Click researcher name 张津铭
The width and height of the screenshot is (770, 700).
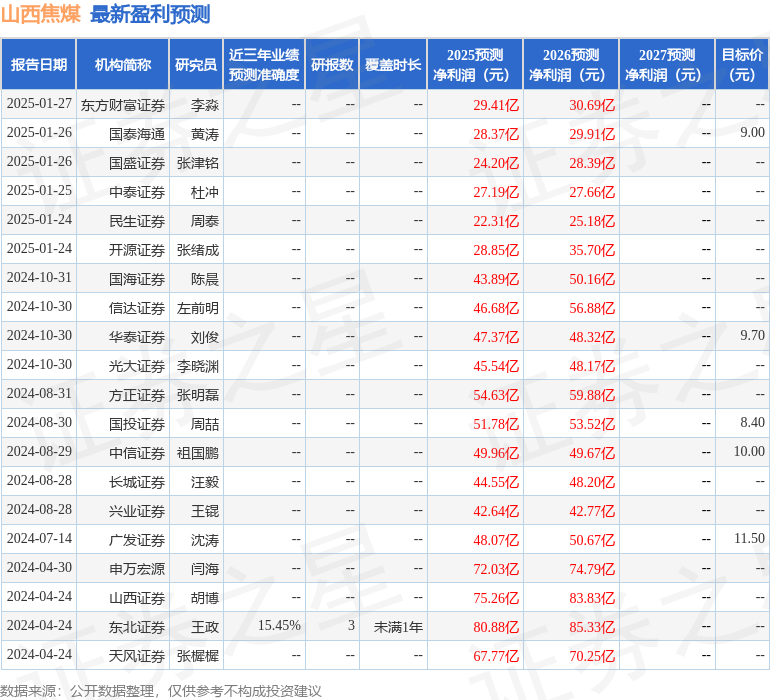pyautogui.click(x=198, y=163)
